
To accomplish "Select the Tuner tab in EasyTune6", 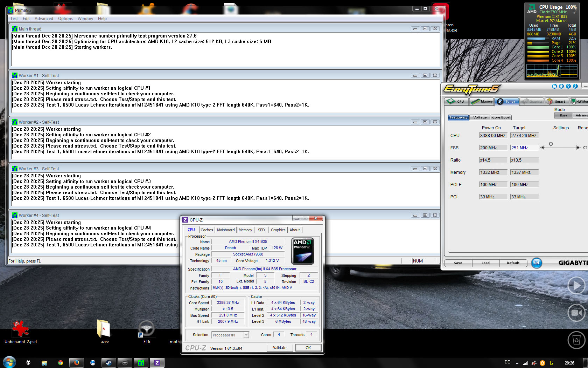I will tap(506, 101).
